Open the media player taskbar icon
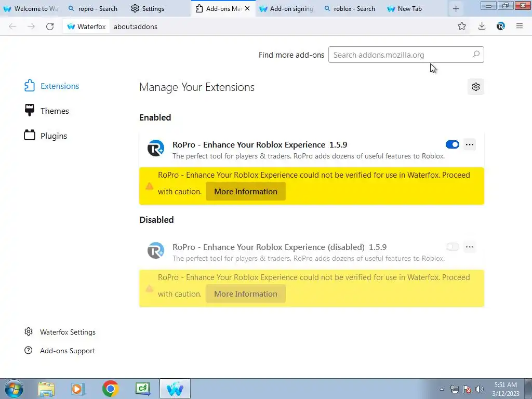This screenshot has width=532, height=399. (x=78, y=389)
